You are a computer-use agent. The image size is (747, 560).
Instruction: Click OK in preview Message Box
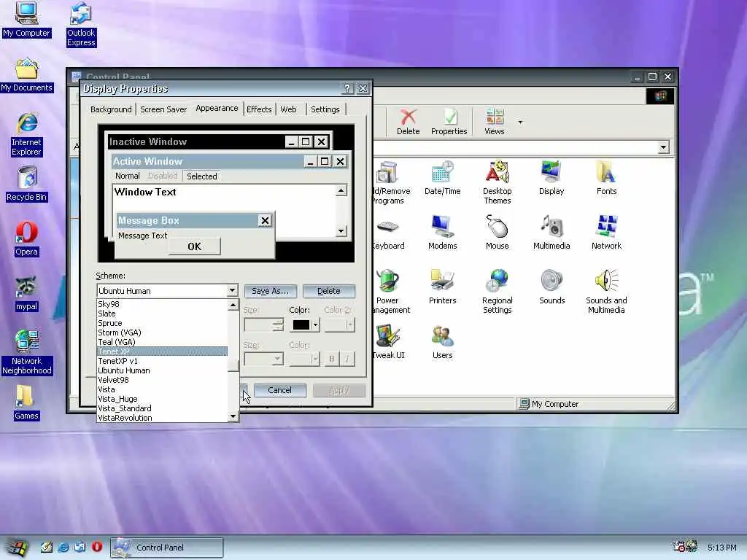(194, 246)
